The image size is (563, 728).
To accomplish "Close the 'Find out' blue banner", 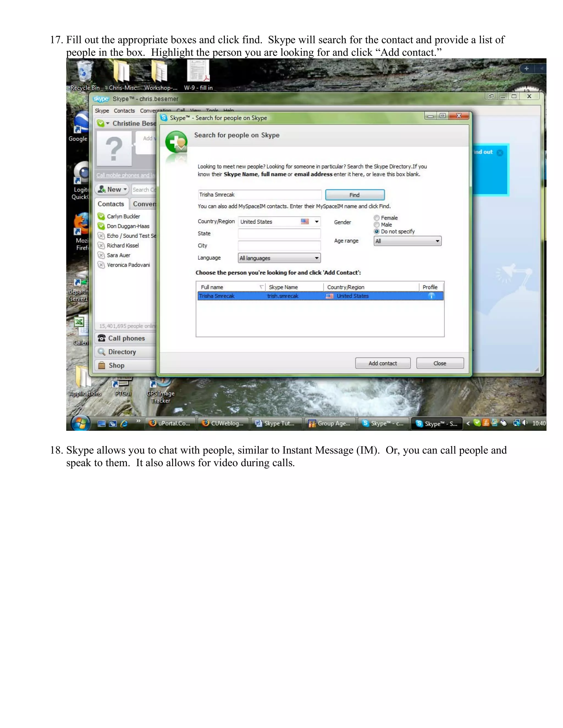I will [499, 153].
